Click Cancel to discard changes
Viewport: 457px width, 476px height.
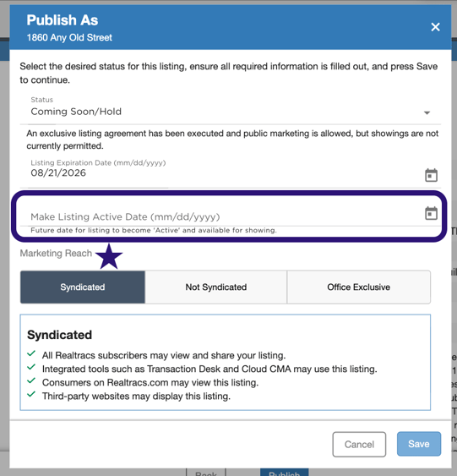[x=359, y=444]
